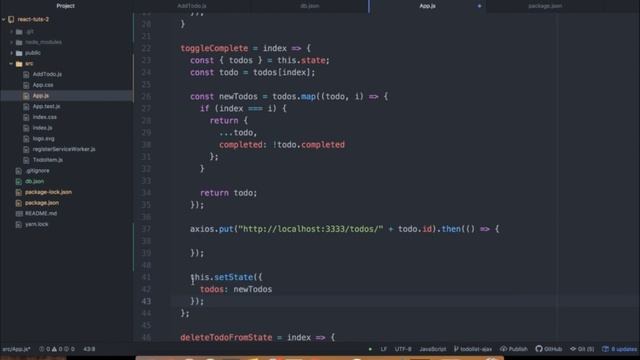Click the README.md book icon
Image resolution: width=640 pixels, height=360 pixels.
tap(18, 213)
